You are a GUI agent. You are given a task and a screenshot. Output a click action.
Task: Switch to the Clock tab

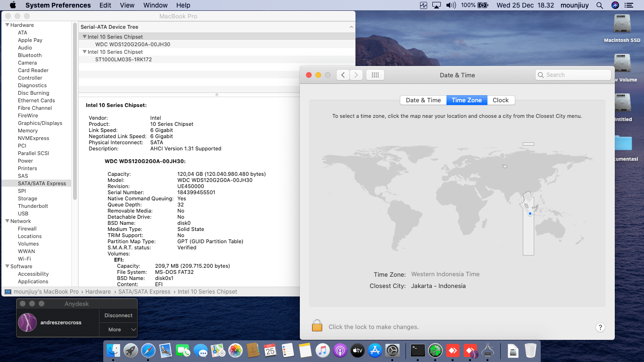click(x=501, y=100)
